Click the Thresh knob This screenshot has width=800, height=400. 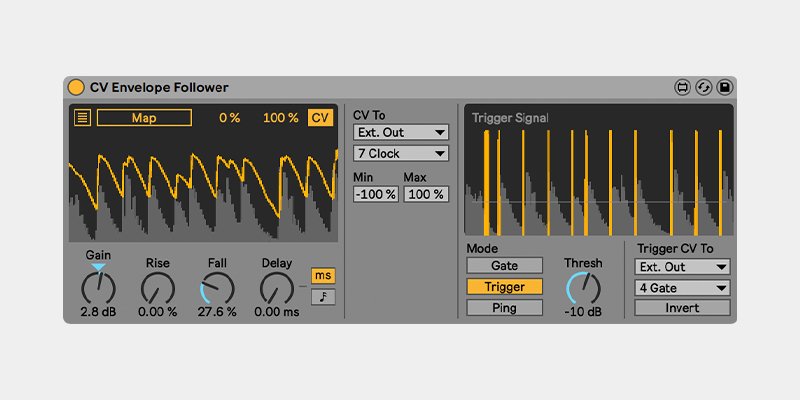(x=583, y=288)
